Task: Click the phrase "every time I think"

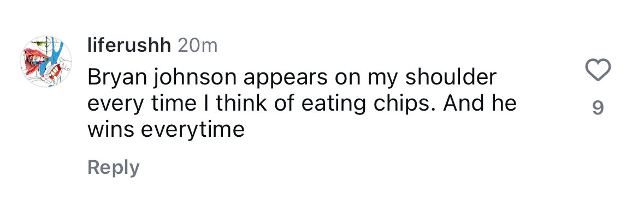Action: tap(177, 104)
